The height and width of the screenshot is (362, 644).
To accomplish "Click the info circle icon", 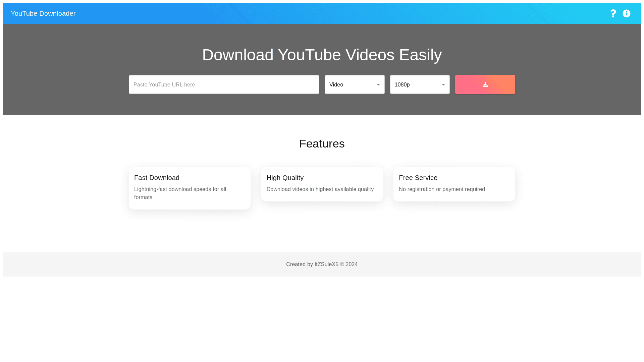I will [626, 13].
